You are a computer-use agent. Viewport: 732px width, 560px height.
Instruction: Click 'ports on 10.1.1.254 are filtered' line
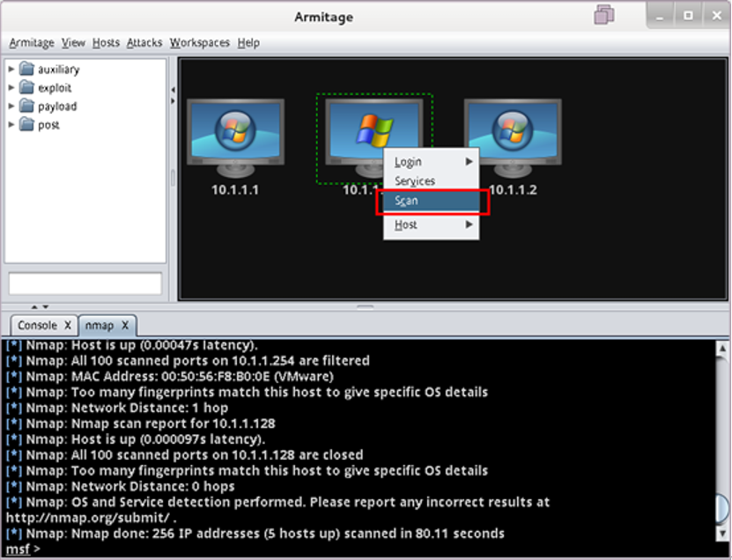[188, 361]
